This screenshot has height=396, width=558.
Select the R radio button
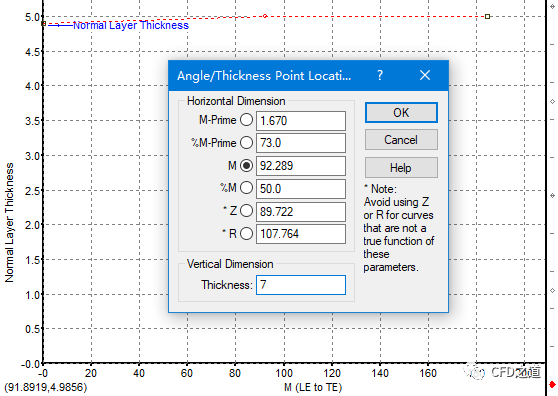coord(246,234)
